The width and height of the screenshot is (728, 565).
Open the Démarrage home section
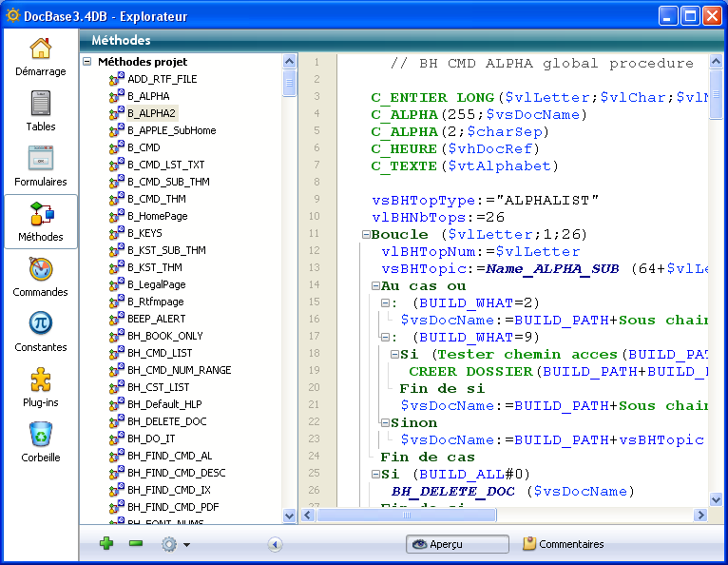(40, 57)
